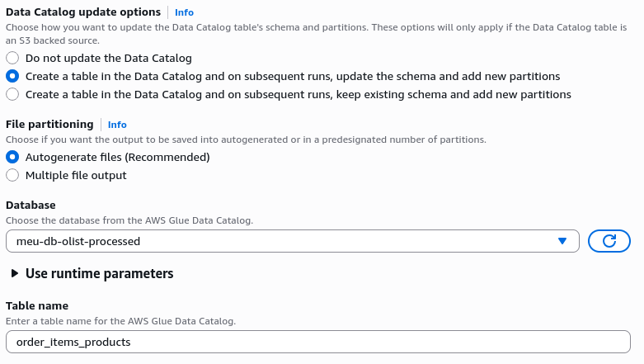
Task: Click the Table name field with order_items_products
Action: (x=318, y=342)
